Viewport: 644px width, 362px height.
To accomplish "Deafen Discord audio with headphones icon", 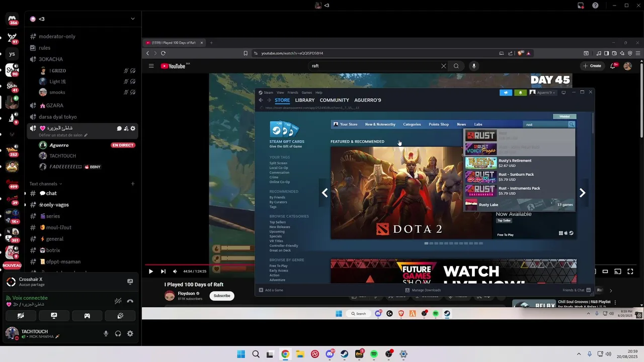I will (x=118, y=333).
